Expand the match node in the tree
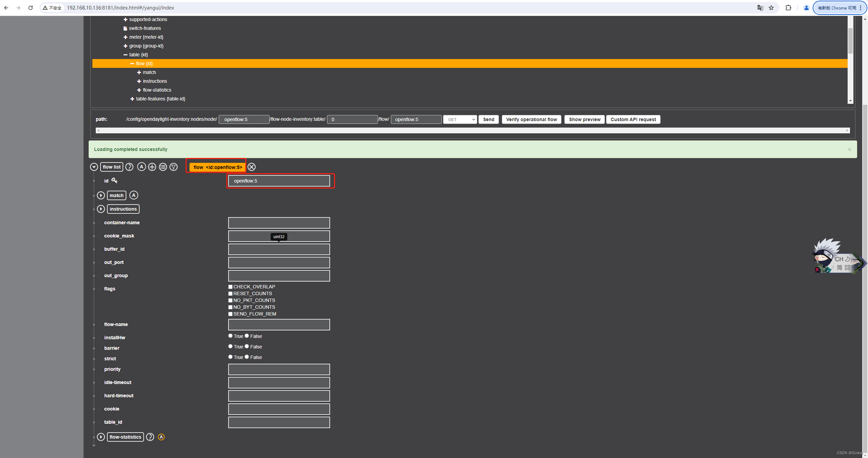The width and height of the screenshot is (868, 458). coord(139,72)
